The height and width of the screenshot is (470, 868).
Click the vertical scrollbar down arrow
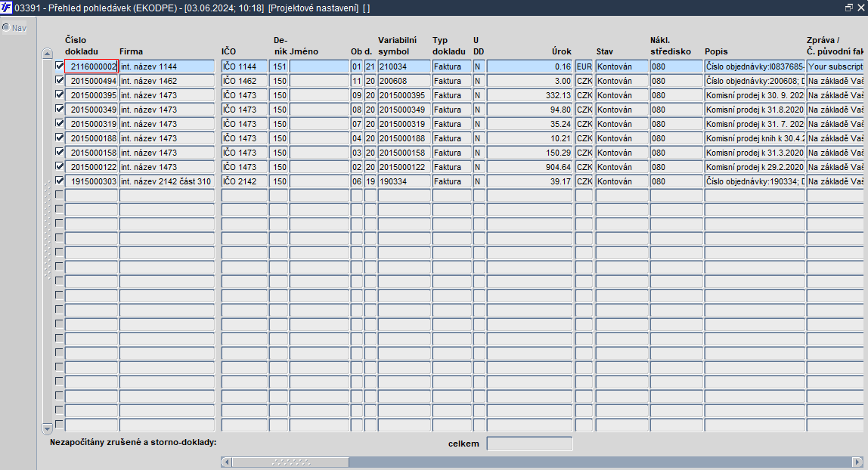click(x=47, y=428)
